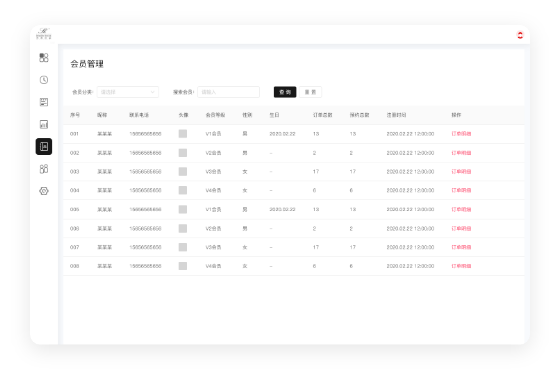The height and width of the screenshot is (380, 560).
Task: Open 订单明细 link for row 008
Action: (461, 266)
